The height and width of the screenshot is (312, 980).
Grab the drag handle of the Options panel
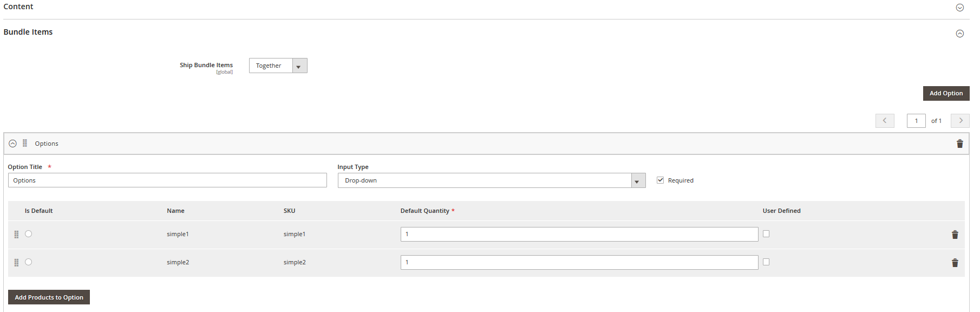tap(25, 143)
